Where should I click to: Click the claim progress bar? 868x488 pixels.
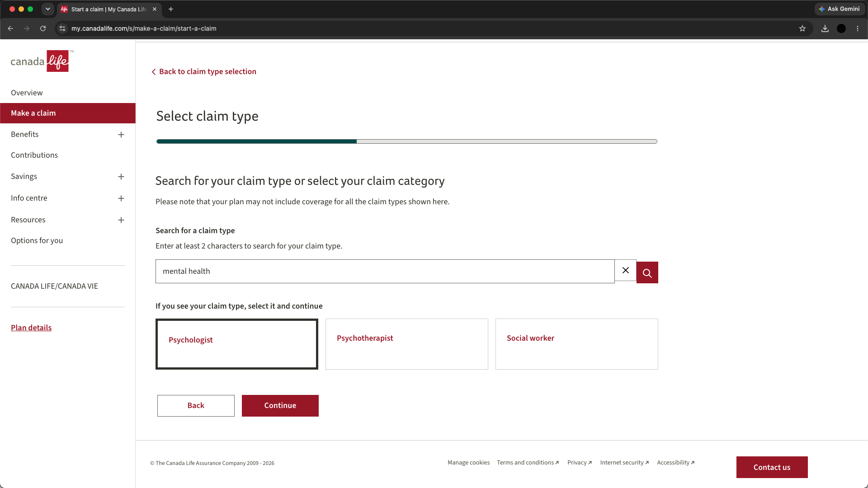coord(407,141)
